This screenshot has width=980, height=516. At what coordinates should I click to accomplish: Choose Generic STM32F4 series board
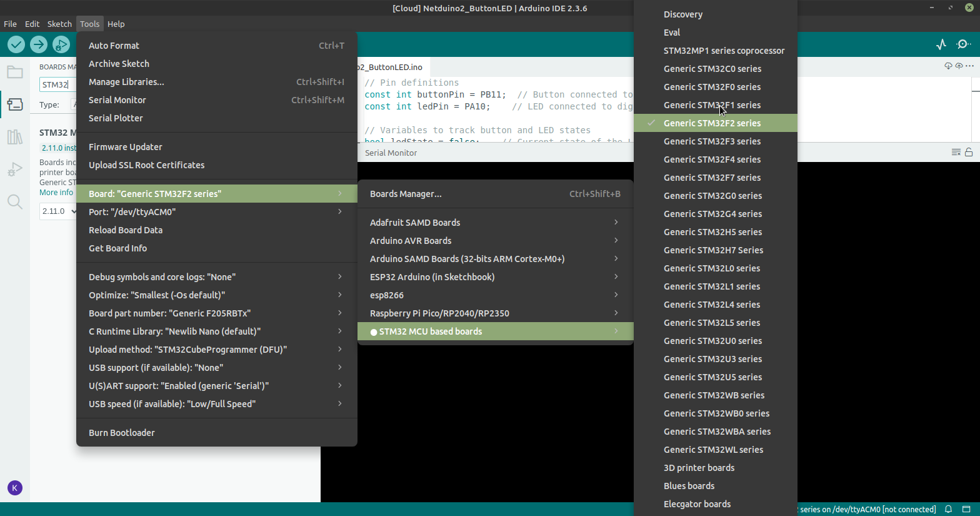click(716, 159)
